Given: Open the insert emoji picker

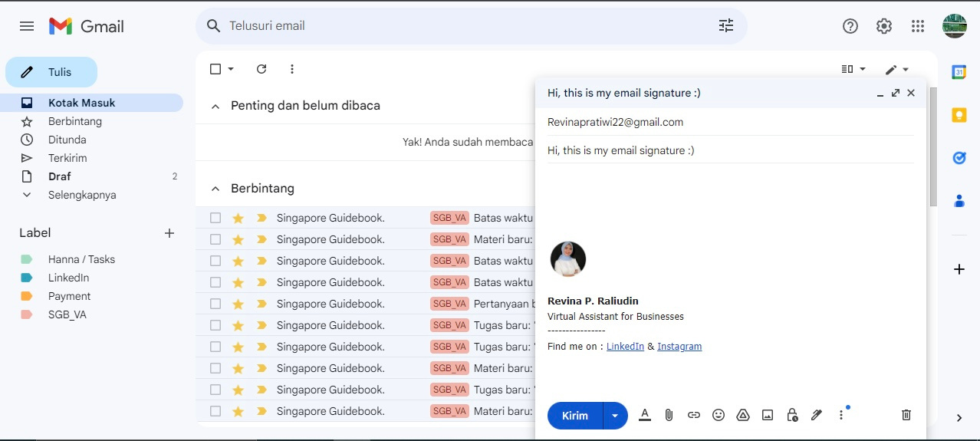Looking at the screenshot, I should [719, 415].
